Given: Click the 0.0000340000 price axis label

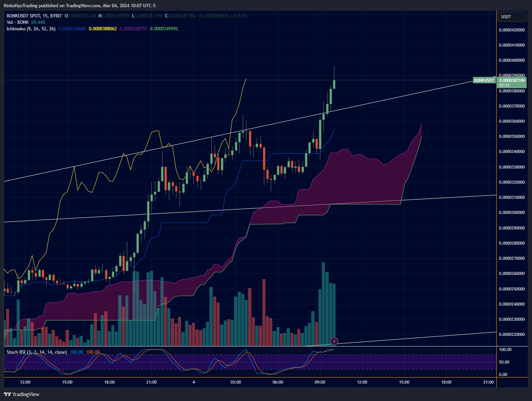Looking at the screenshot, I should 512,151.
